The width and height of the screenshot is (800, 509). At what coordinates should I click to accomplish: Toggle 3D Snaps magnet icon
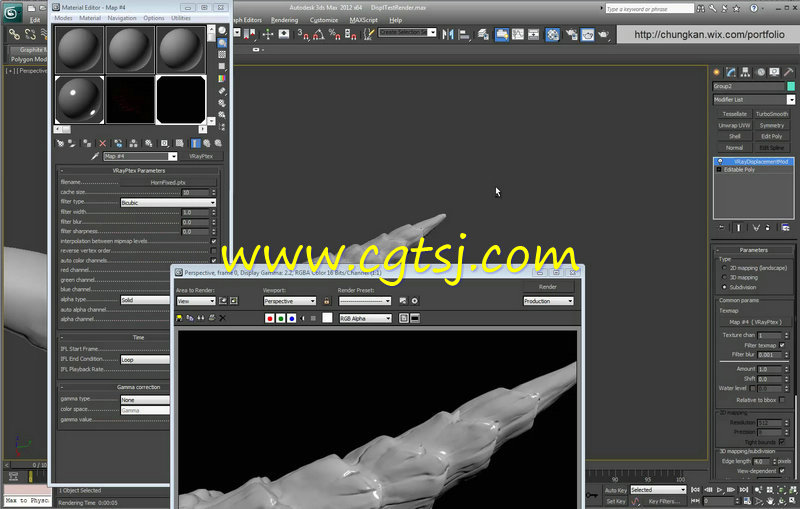coord(303,34)
